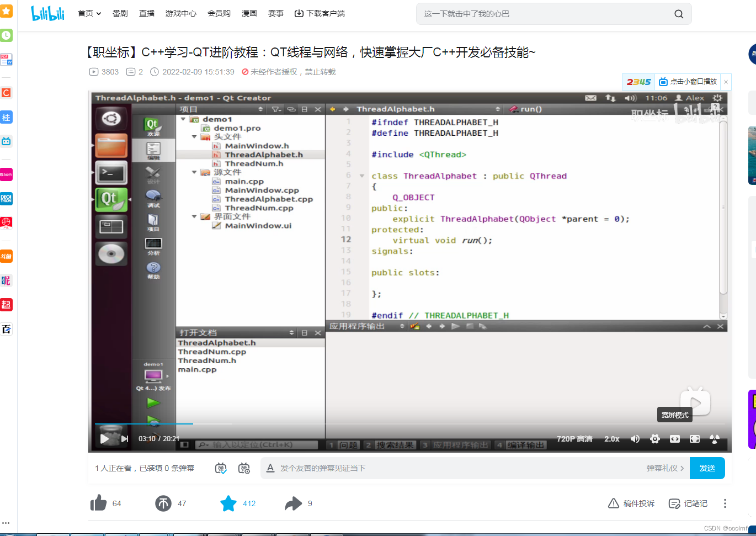
Task: Collapse 源文件 folder in project tree
Action: pyautogui.click(x=194, y=172)
